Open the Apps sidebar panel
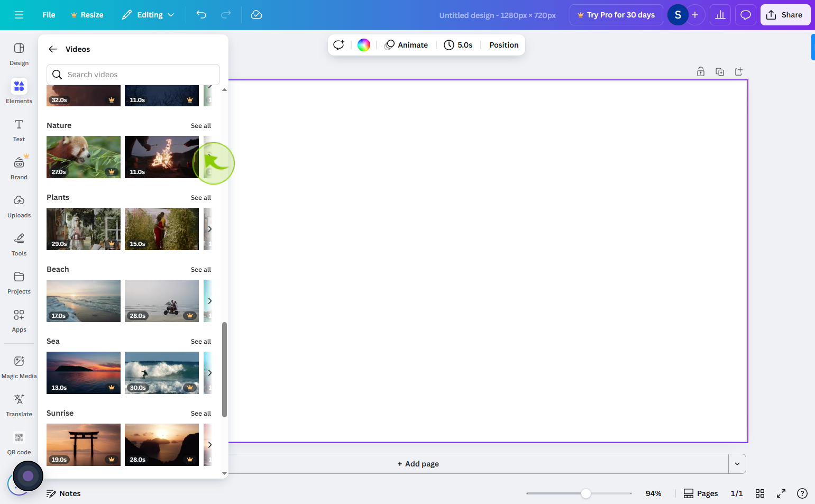Screen dimensions: 815x504 coord(19,320)
